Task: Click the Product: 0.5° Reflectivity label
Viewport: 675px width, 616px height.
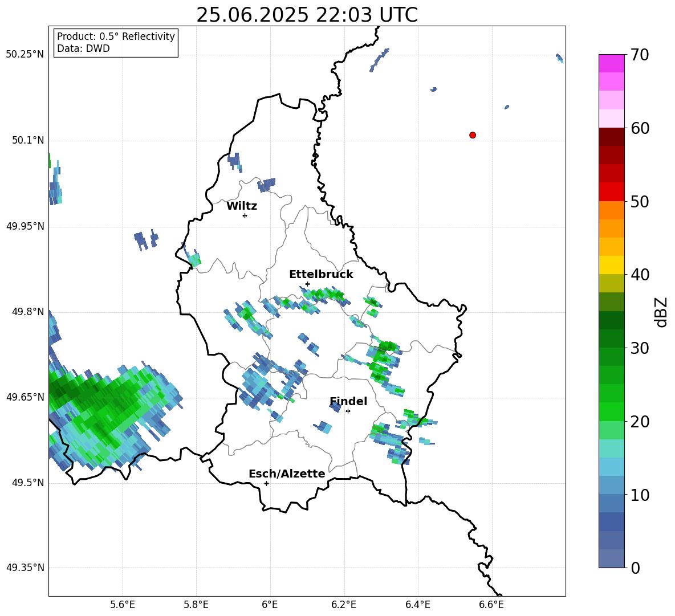Action: click(116, 36)
